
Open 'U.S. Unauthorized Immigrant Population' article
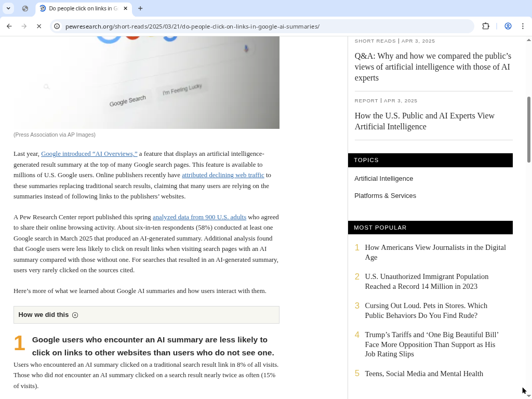(x=427, y=281)
